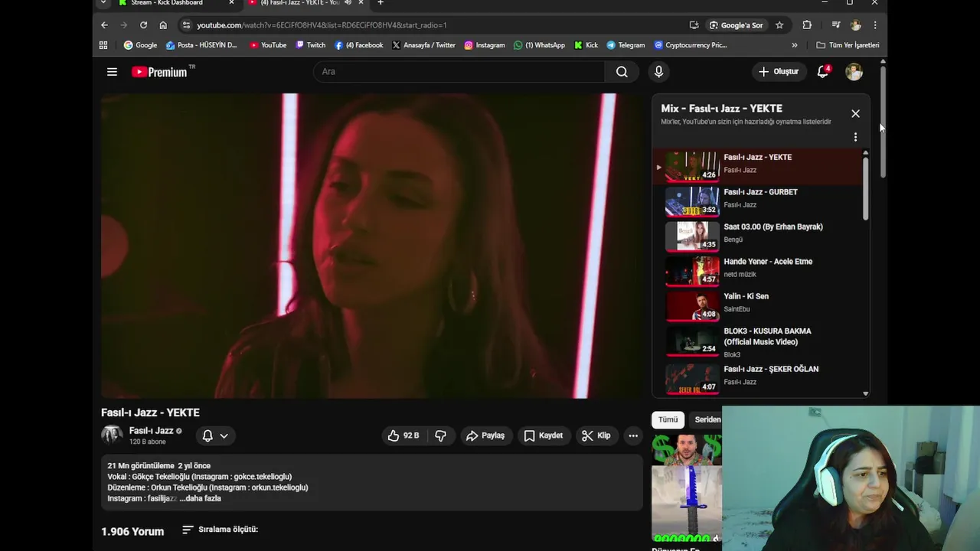
Task: Open the Tüm Yer İşaretleri folder
Action: pyautogui.click(x=848, y=45)
